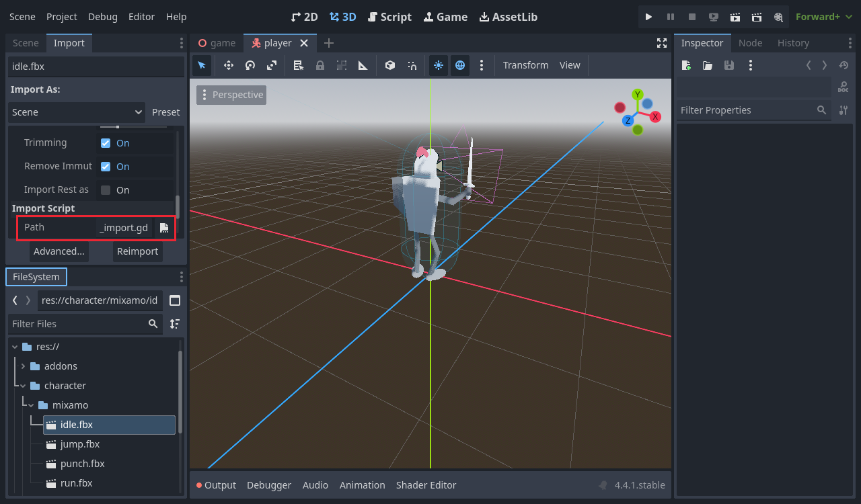Select jump.fbx in the FileSystem tree
The image size is (861, 504).
coord(80,444)
